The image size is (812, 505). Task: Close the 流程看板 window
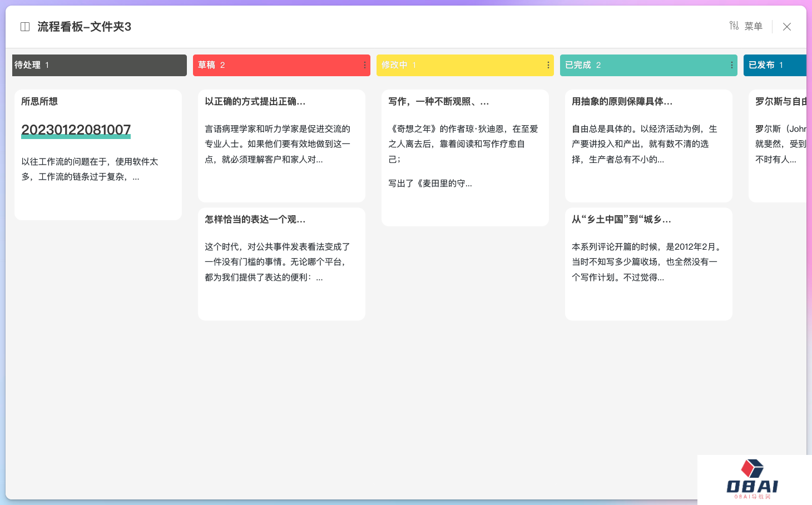click(786, 27)
